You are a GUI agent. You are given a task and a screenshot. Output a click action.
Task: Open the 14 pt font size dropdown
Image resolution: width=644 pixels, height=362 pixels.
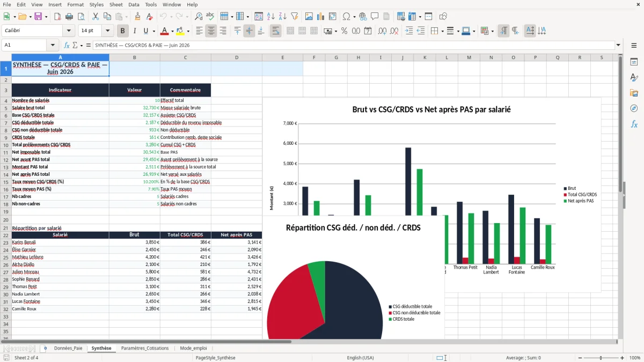pyautogui.click(x=108, y=31)
